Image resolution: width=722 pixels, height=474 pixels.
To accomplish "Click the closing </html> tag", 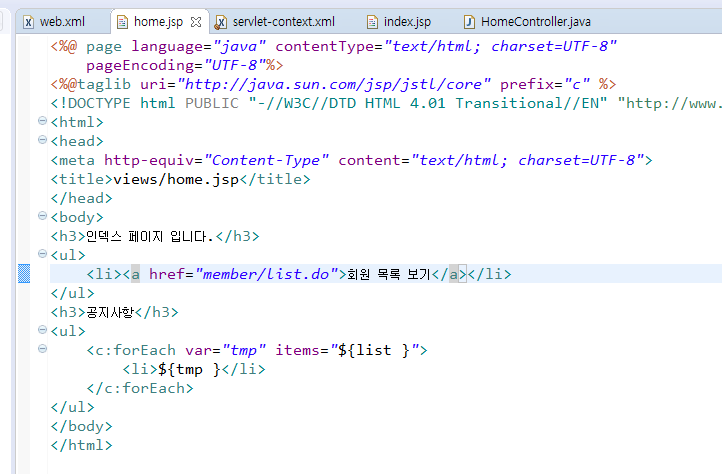I will [x=82, y=445].
